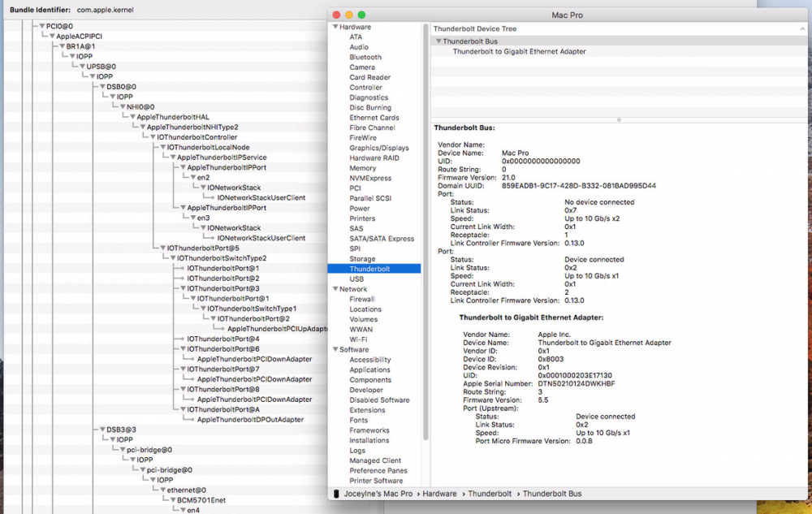Select NHI0@0 node in registry tree

coord(140,107)
